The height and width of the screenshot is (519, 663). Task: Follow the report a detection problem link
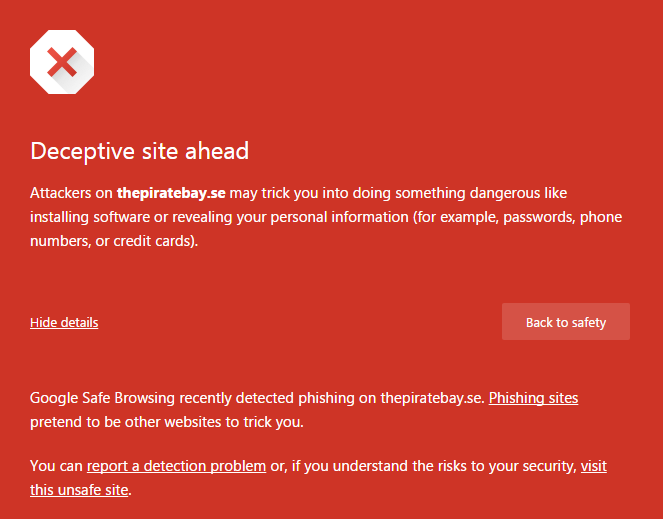pyautogui.click(x=176, y=465)
